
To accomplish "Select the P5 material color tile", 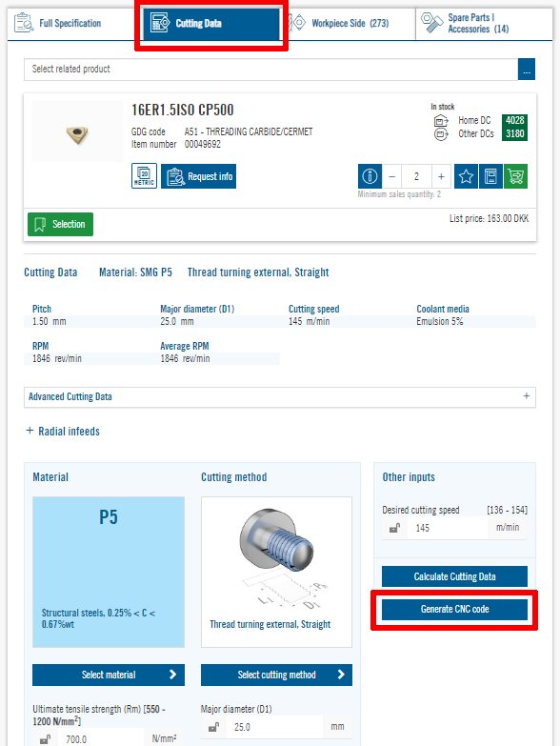I will click(x=109, y=572).
